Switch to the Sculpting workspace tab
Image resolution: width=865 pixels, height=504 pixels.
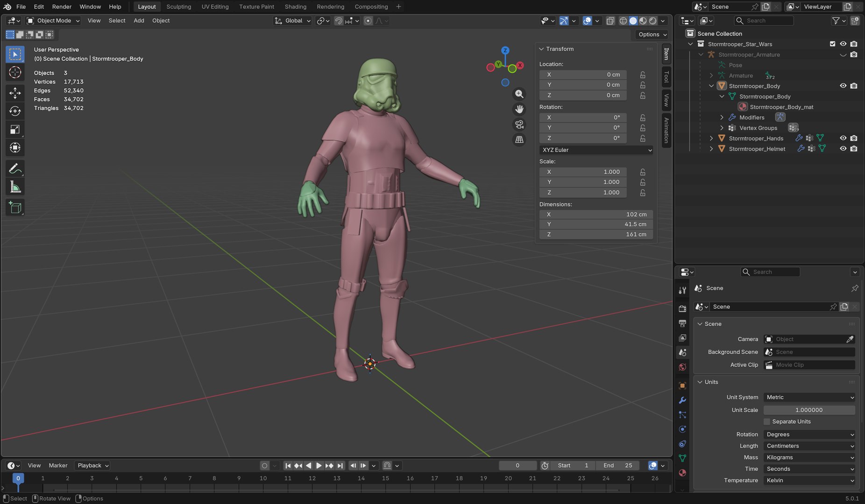(178, 7)
